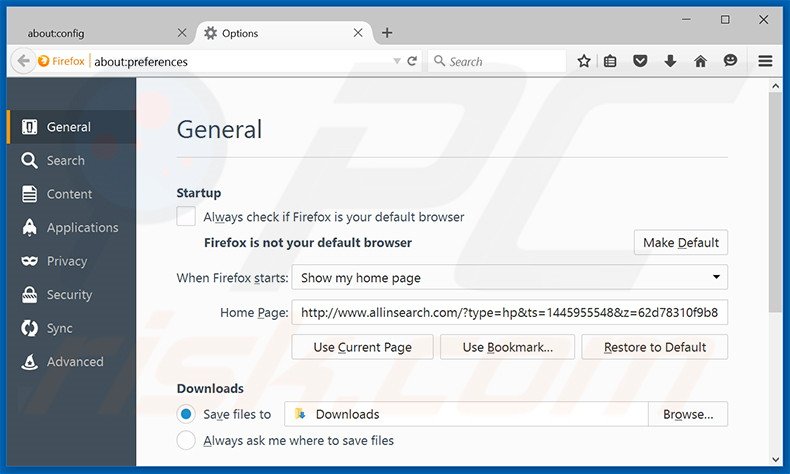Click the vertical scrollbar thumb
Viewport: 790px width, 474px height.
point(775,202)
